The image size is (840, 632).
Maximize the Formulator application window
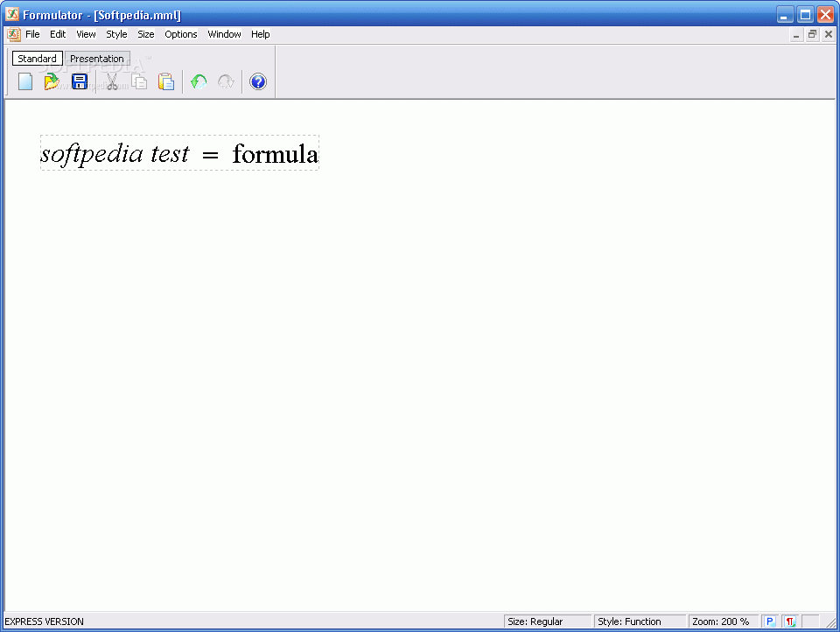click(805, 15)
